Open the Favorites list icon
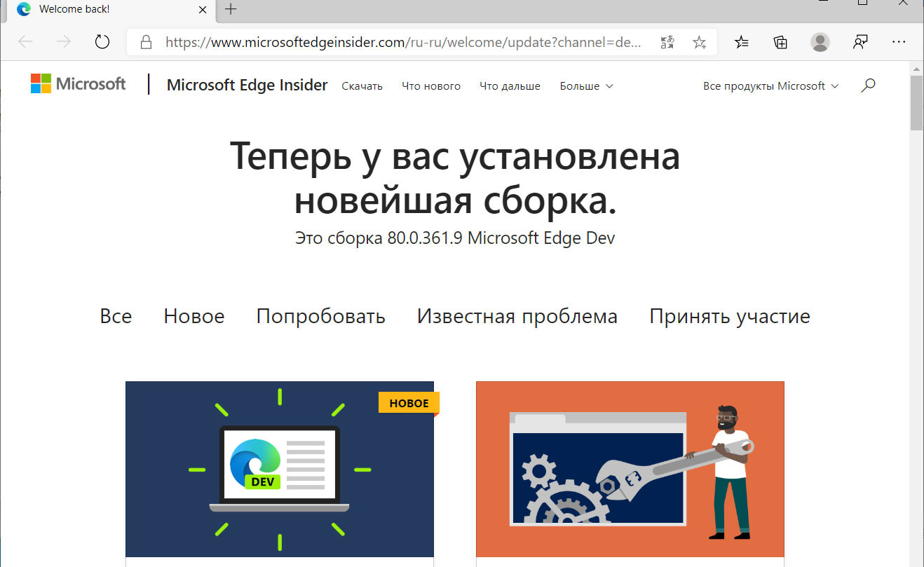Screen dimensions: 924x567 coord(742,43)
